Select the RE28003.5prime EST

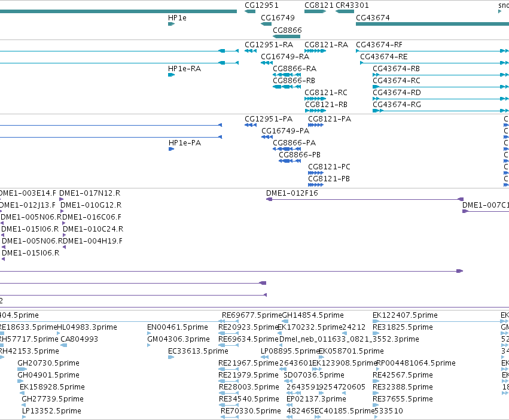(x=229, y=393)
